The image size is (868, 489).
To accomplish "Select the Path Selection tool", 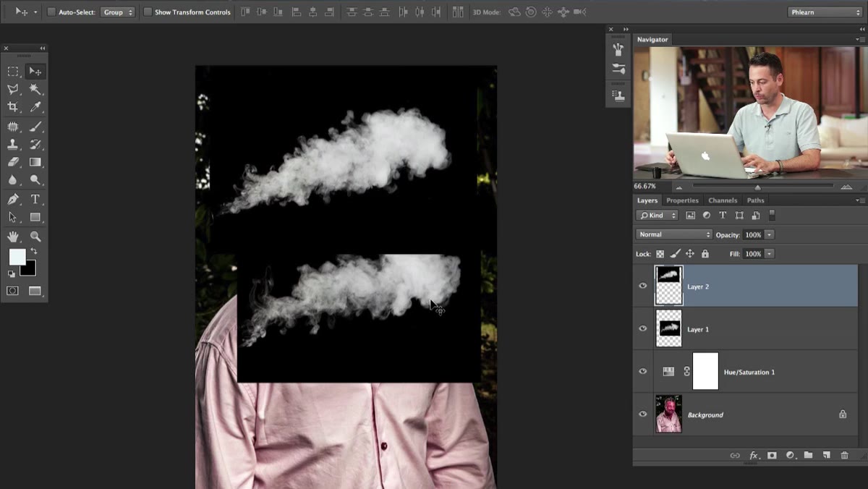I will pos(13,217).
